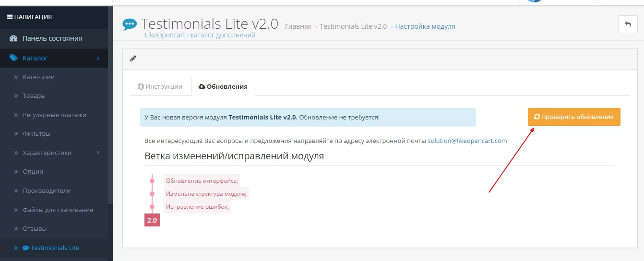This screenshot has height=261, width=644.
Task: Click the hamburger icon next to НАВИГАЦИЯ
Action: [x=10, y=17]
